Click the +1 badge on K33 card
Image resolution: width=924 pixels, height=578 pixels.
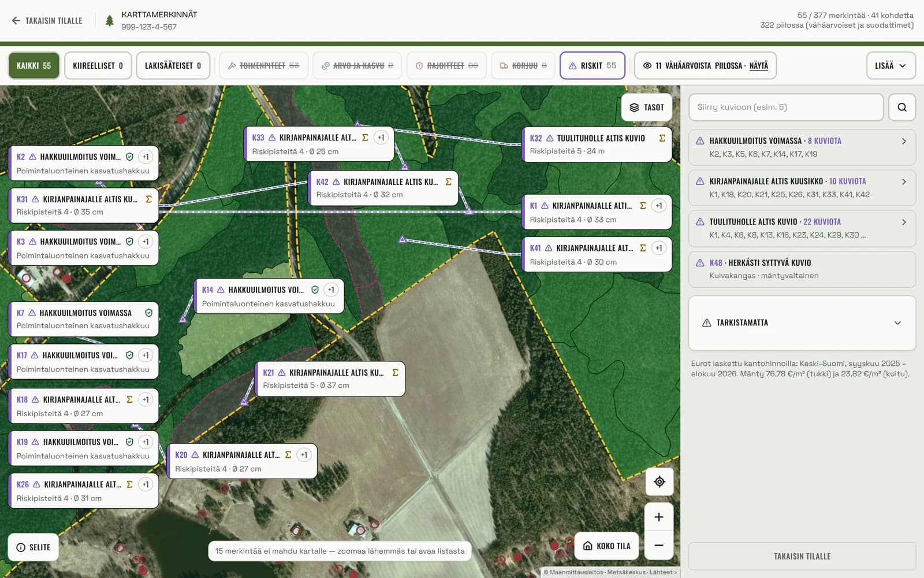pyautogui.click(x=381, y=138)
